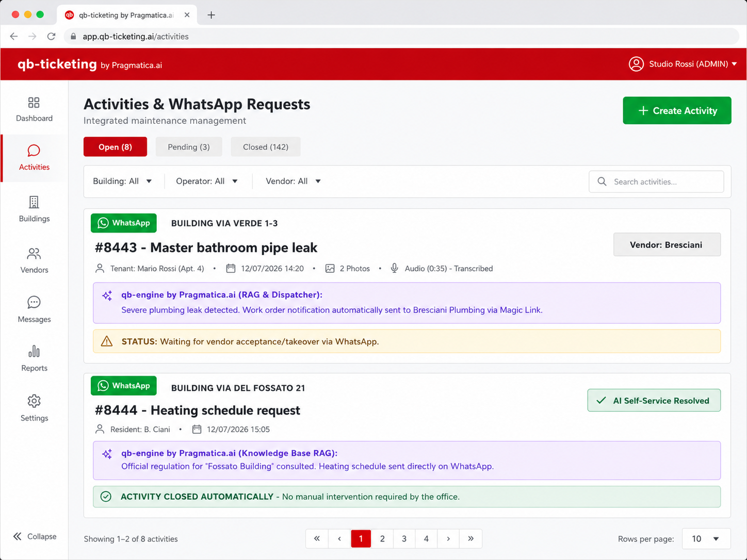Switch to the Closed (142) tab

coord(266,147)
